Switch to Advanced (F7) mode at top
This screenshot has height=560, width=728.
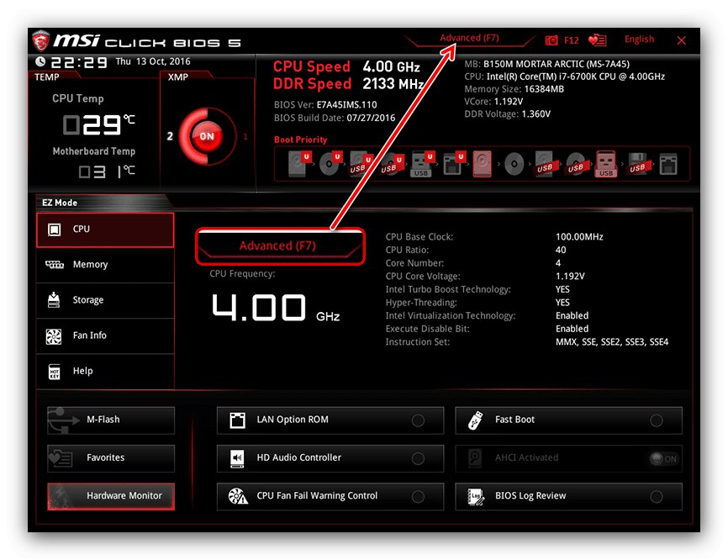(469, 38)
